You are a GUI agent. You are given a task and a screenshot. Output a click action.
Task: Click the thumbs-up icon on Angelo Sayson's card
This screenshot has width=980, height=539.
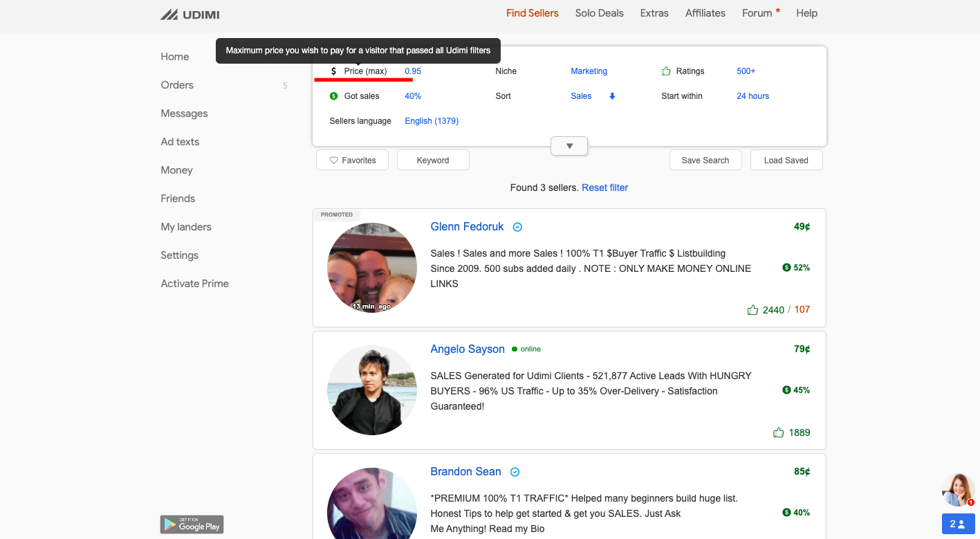[778, 432]
